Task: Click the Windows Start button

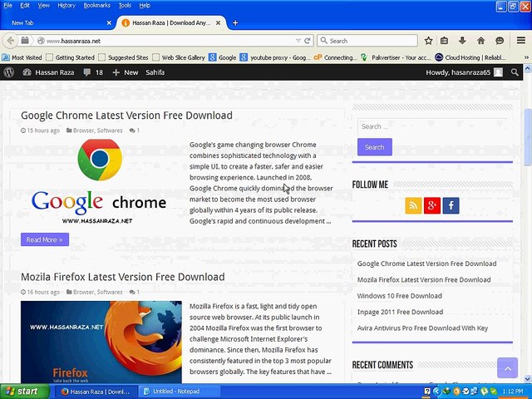Action: pos(25,392)
